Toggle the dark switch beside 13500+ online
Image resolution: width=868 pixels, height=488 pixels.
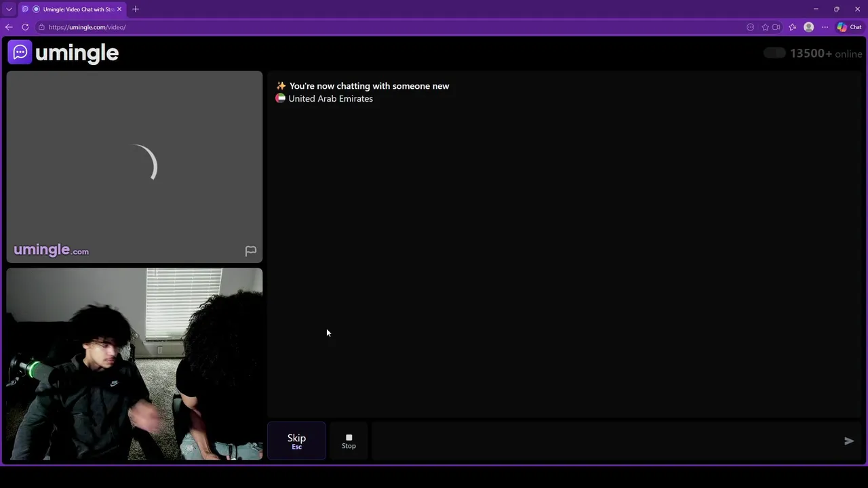click(x=774, y=53)
